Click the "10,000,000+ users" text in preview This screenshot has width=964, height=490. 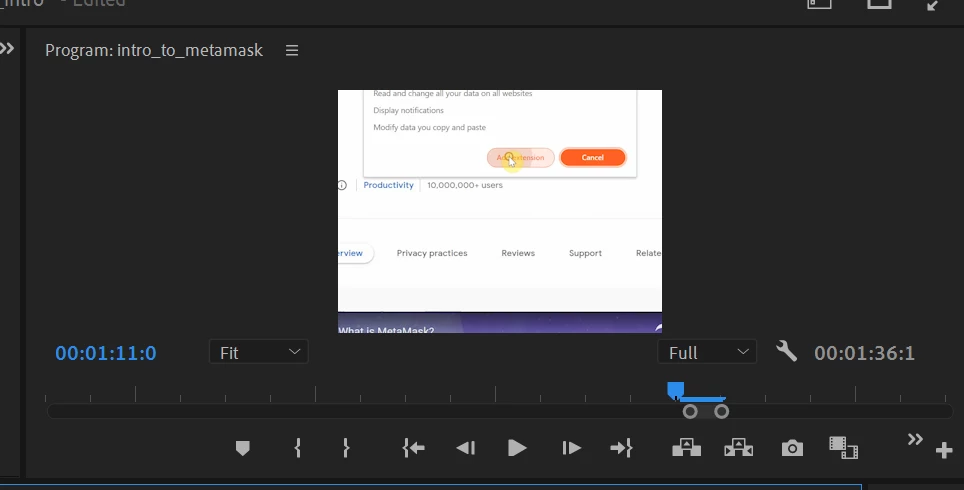point(465,185)
